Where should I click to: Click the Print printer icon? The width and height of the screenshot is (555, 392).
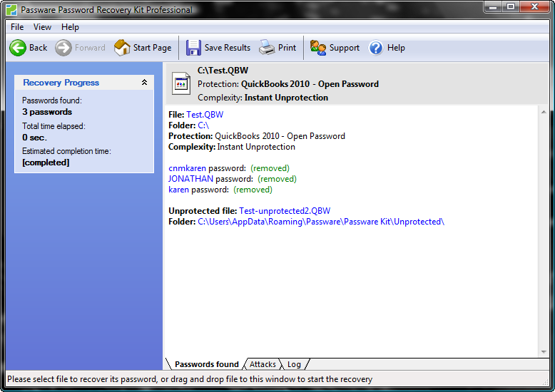click(267, 48)
